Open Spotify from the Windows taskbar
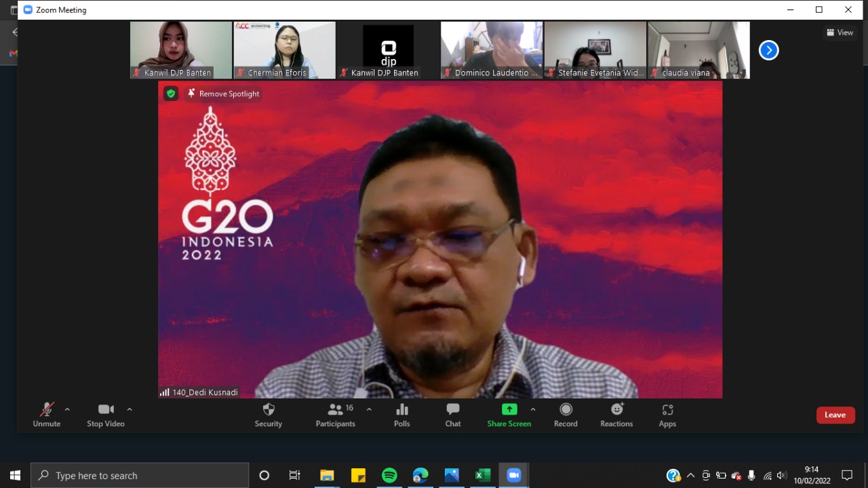868x488 pixels. pyautogui.click(x=389, y=475)
